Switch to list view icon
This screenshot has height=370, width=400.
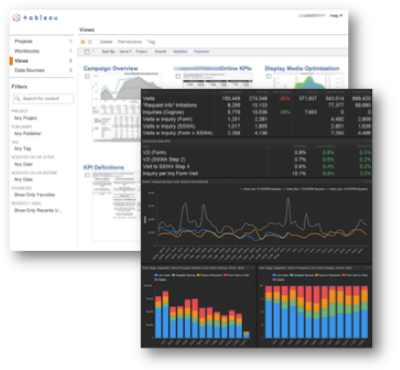(90, 42)
